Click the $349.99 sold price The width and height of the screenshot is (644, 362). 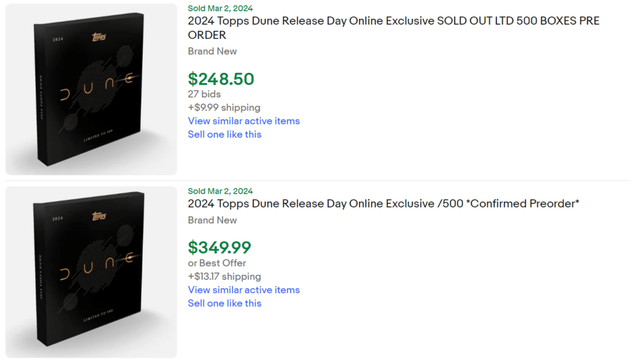(219, 248)
